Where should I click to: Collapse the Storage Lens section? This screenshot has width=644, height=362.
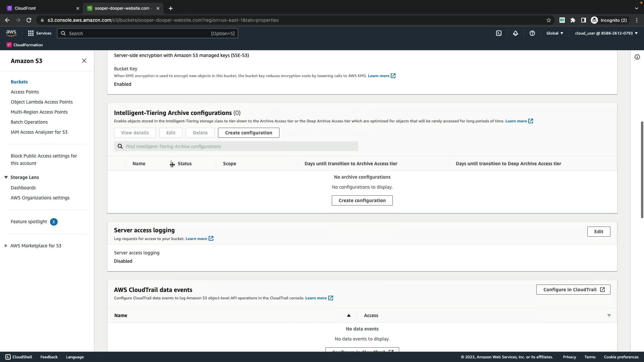(x=6, y=177)
